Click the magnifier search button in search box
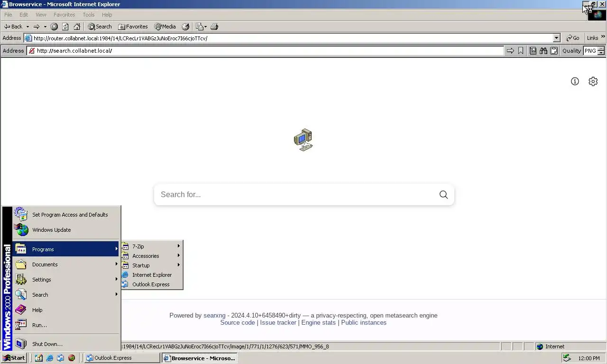Viewport: 607px width, 364px height. pos(443,195)
